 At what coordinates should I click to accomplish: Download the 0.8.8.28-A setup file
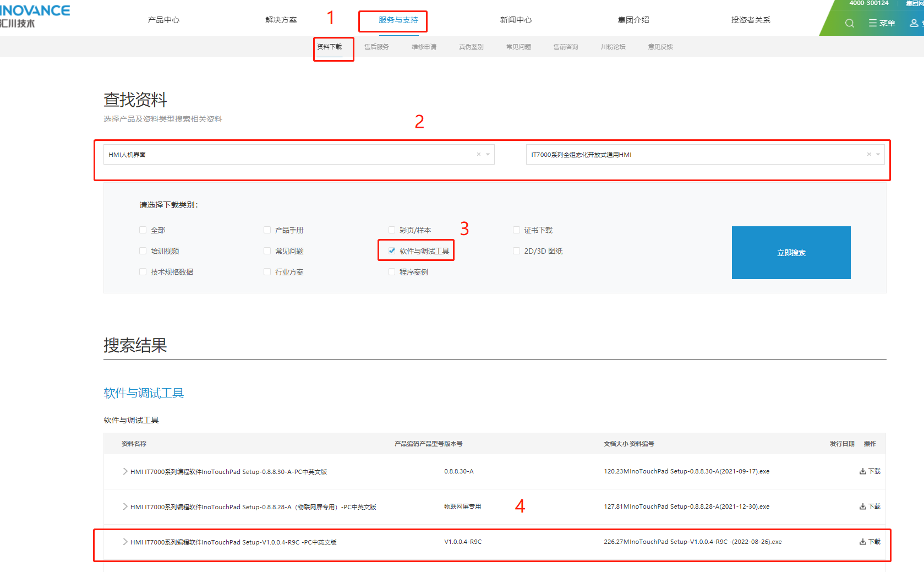(870, 506)
